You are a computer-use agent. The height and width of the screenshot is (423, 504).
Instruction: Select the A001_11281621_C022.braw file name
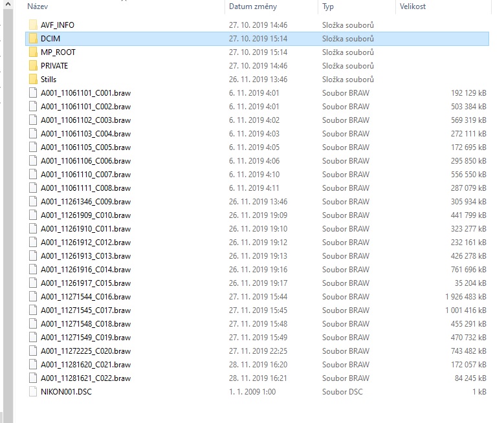click(x=85, y=378)
